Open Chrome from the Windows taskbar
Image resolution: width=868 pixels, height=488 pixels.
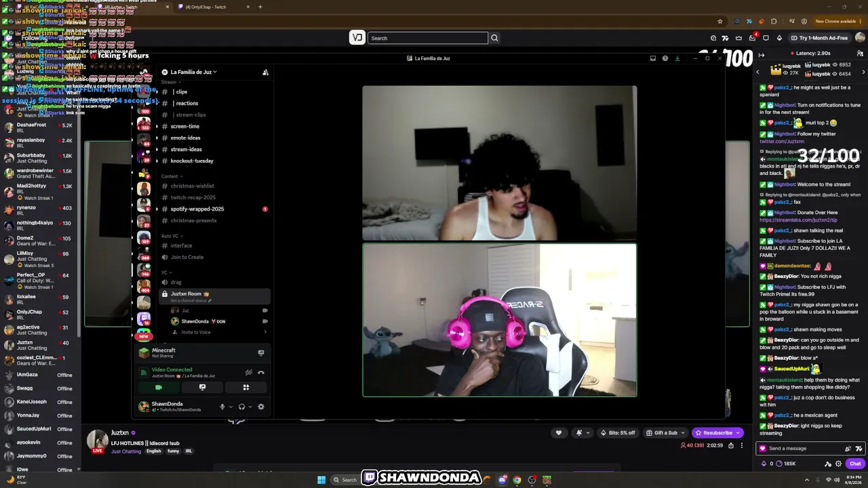click(x=517, y=480)
